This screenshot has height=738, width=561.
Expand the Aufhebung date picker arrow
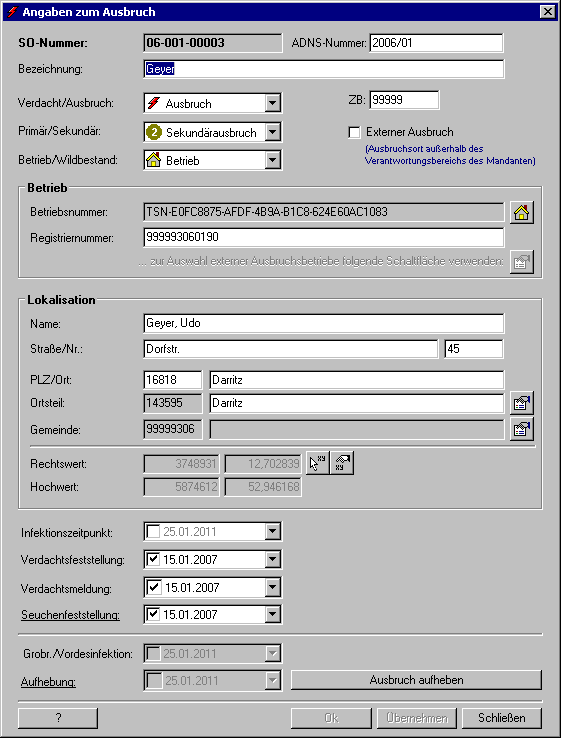tap(272, 681)
